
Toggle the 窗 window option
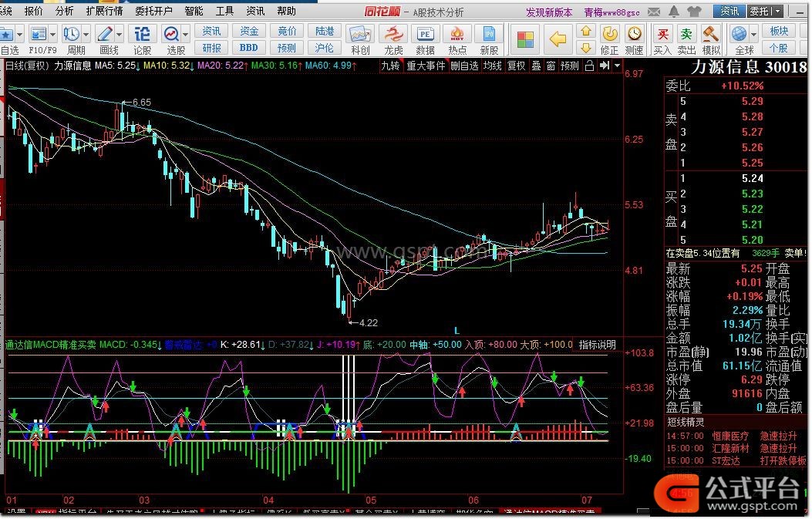[x=551, y=66]
